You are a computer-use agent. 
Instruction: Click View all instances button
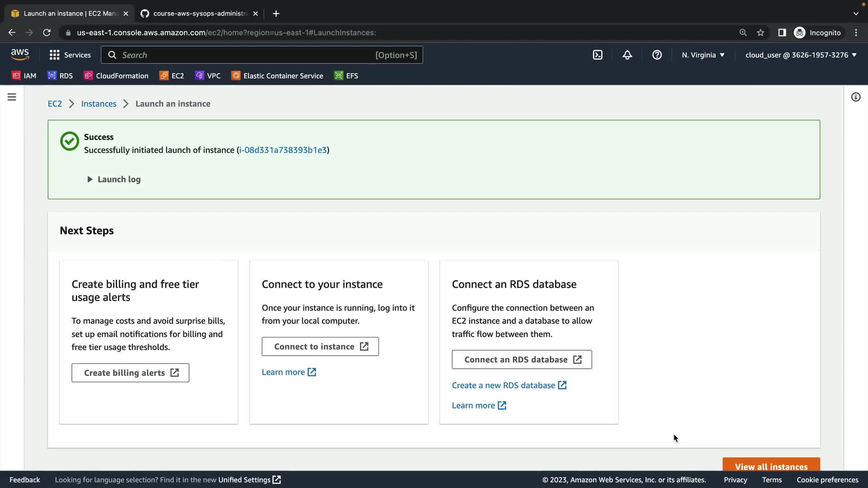(771, 465)
